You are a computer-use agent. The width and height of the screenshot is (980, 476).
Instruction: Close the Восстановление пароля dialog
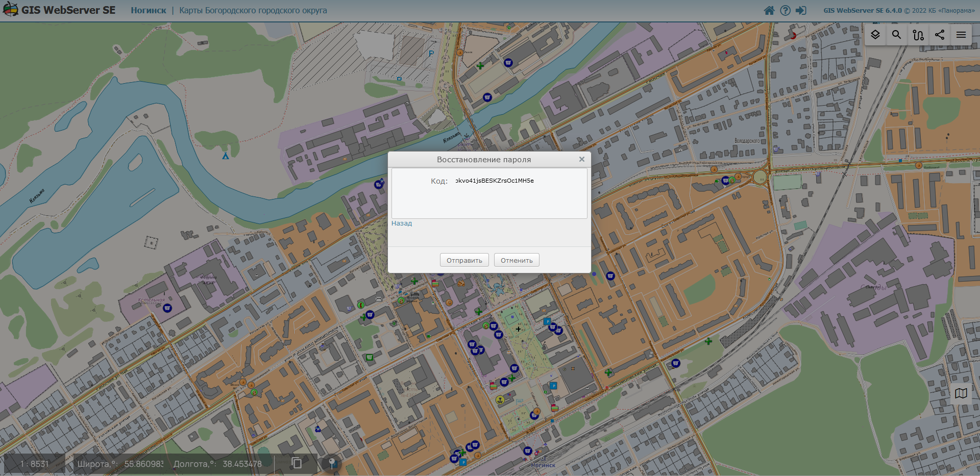[581, 159]
